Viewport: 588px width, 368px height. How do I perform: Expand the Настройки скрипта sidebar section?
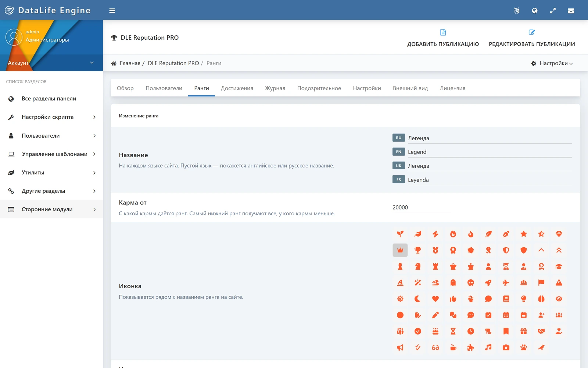pyautogui.click(x=51, y=117)
